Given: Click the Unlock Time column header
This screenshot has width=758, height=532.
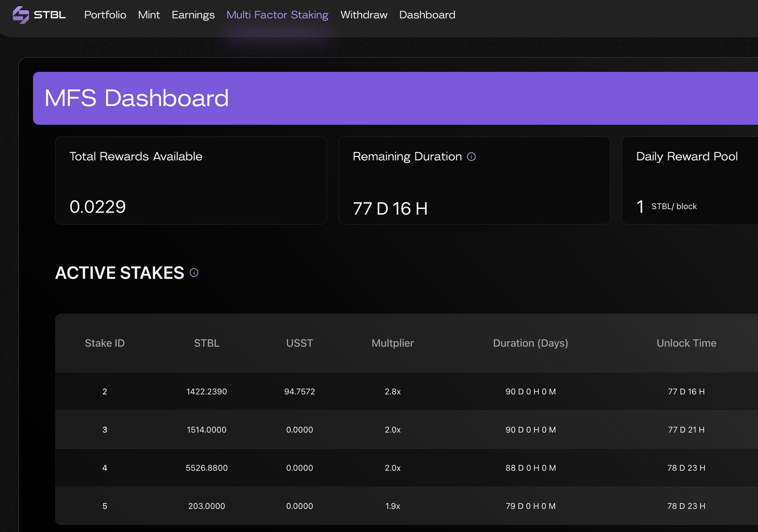Looking at the screenshot, I should click(x=686, y=343).
